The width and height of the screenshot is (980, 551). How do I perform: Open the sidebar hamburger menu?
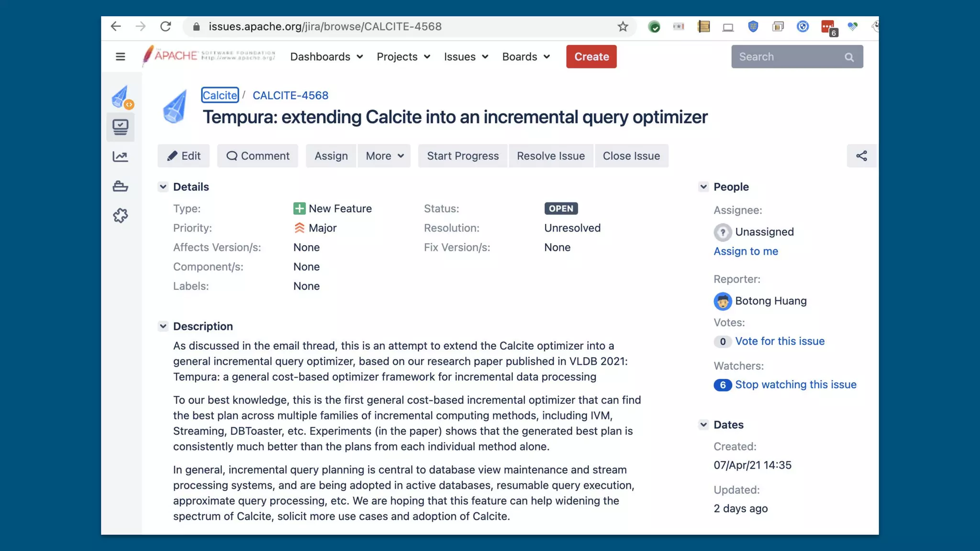120,56
